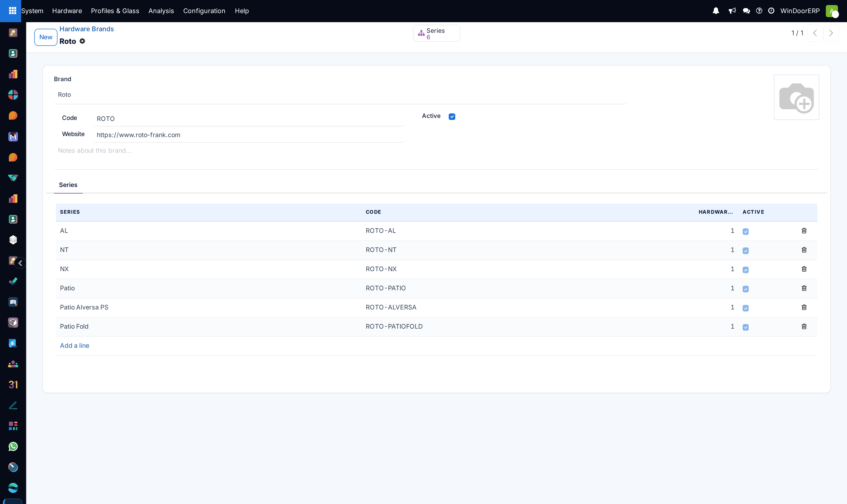The width and height of the screenshot is (847, 504).
Task: Open the Hardware menu
Action: (x=67, y=11)
